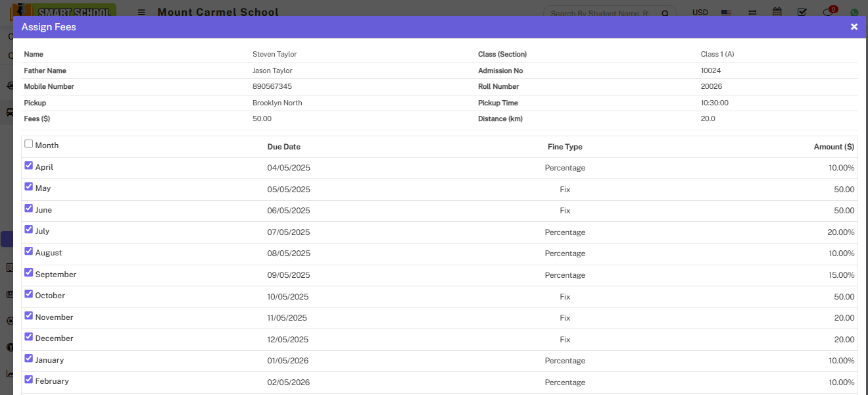Screen dimensions: 868x395
Task: Uncheck the October fee checkbox
Action: coord(28,294)
